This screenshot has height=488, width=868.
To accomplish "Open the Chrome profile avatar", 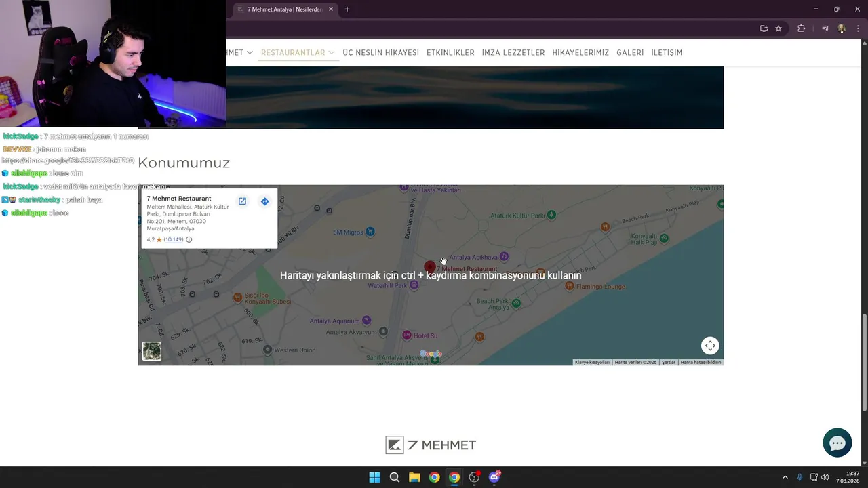I will pyautogui.click(x=842, y=28).
